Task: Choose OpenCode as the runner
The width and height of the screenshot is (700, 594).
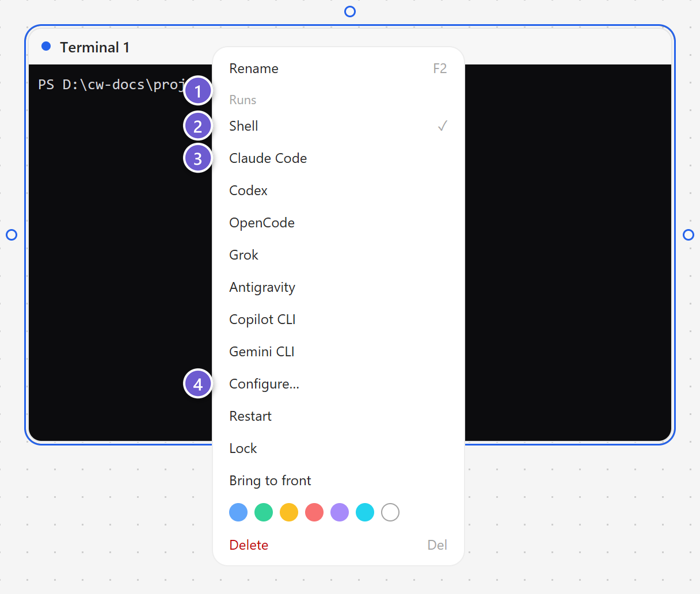Action: click(x=338, y=223)
